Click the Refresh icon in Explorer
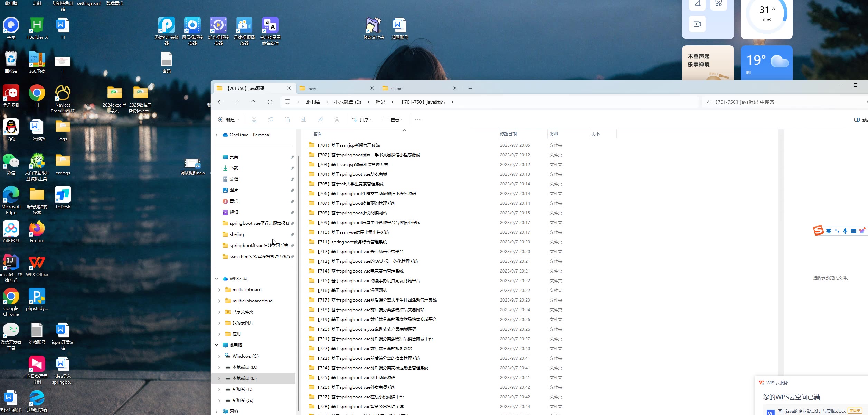Image resolution: width=868 pixels, height=415 pixels. tap(270, 102)
